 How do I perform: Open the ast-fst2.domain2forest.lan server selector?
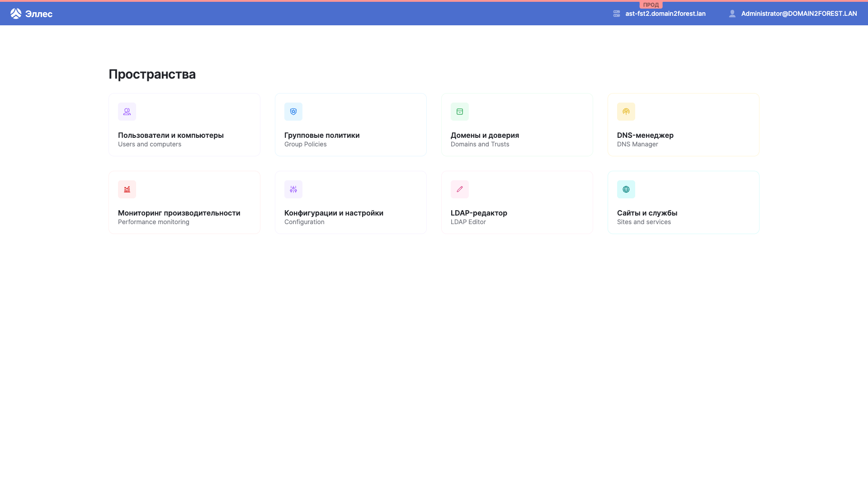coord(659,14)
